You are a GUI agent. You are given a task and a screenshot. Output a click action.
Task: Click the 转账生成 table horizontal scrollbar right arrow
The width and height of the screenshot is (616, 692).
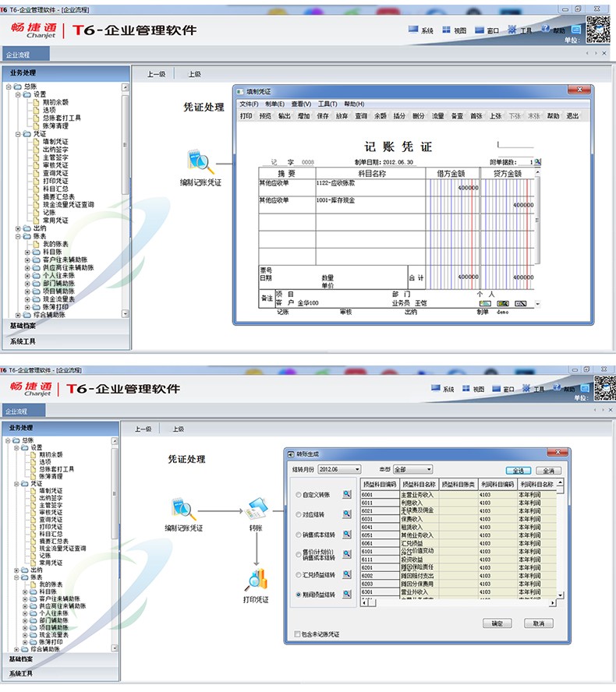[x=552, y=602]
